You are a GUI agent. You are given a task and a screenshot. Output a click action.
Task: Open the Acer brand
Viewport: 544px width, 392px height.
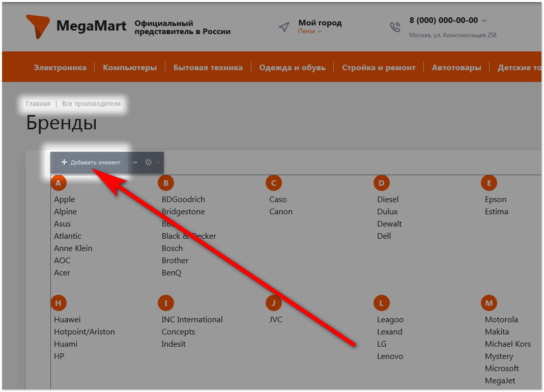tap(62, 272)
